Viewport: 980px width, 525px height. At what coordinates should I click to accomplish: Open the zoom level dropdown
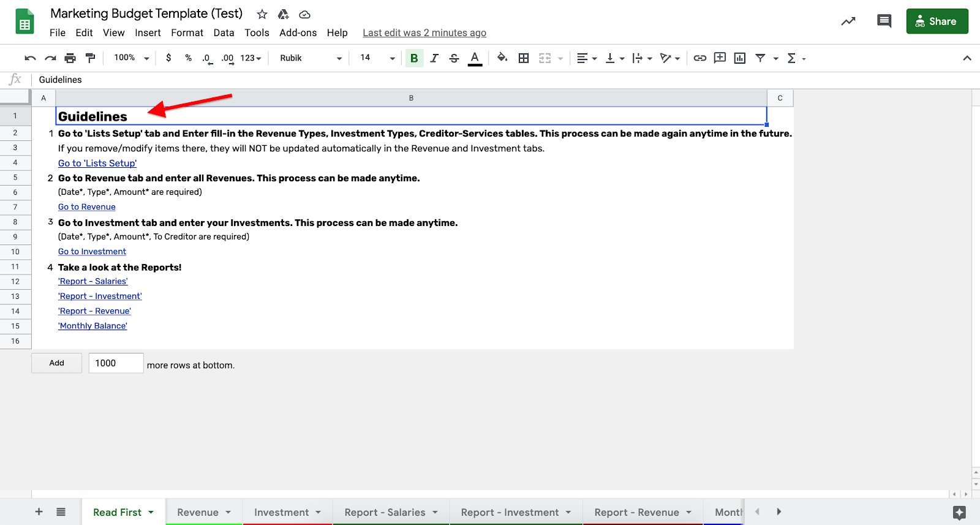point(131,58)
